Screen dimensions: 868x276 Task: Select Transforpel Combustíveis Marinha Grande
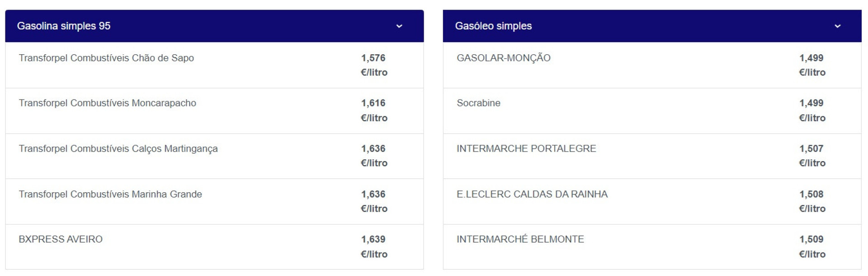point(110,194)
